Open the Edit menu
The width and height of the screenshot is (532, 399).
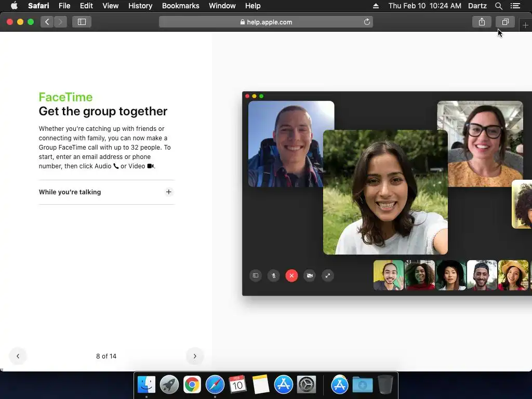[x=86, y=6]
